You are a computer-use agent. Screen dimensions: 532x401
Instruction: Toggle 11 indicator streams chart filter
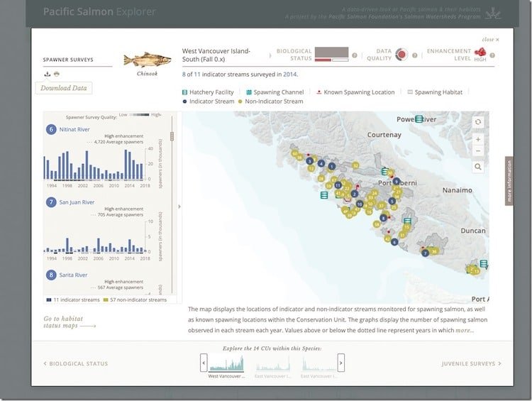[73, 300]
